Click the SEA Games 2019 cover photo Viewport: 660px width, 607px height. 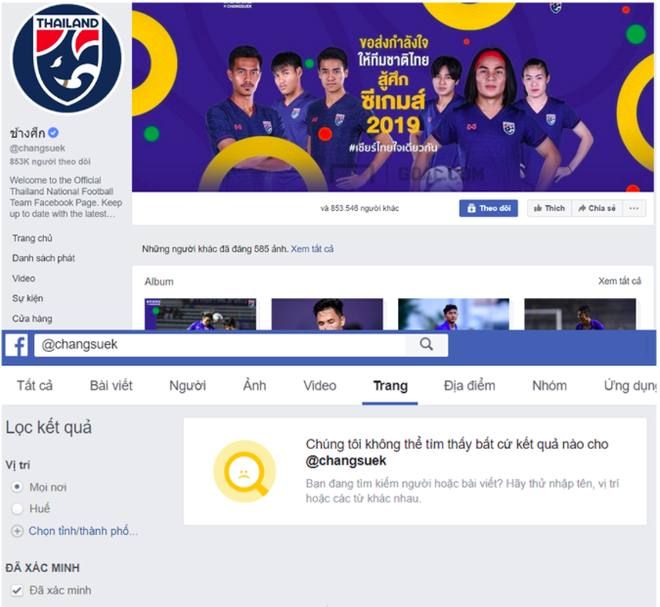pos(393,97)
